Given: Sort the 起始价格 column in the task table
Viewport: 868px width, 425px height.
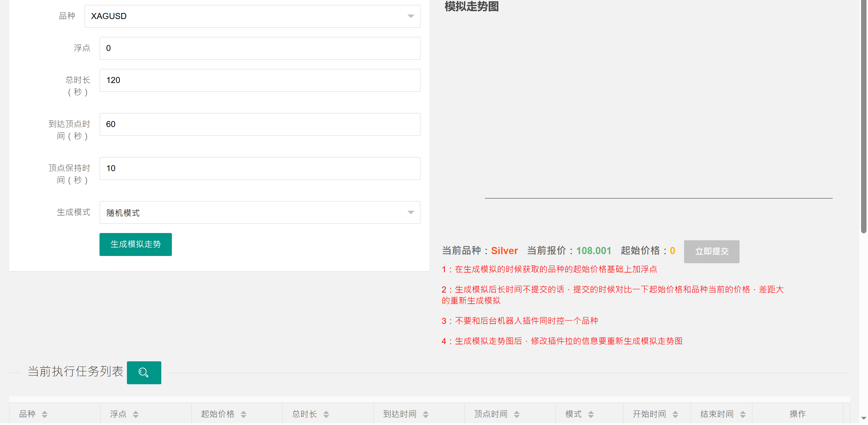Looking at the screenshot, I should pos(243,414).
